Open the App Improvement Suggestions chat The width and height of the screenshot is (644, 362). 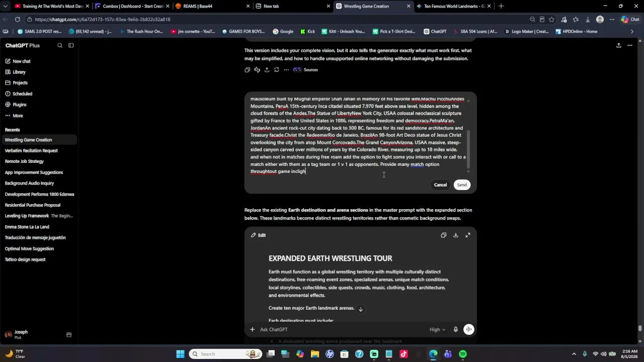(34, 172)
